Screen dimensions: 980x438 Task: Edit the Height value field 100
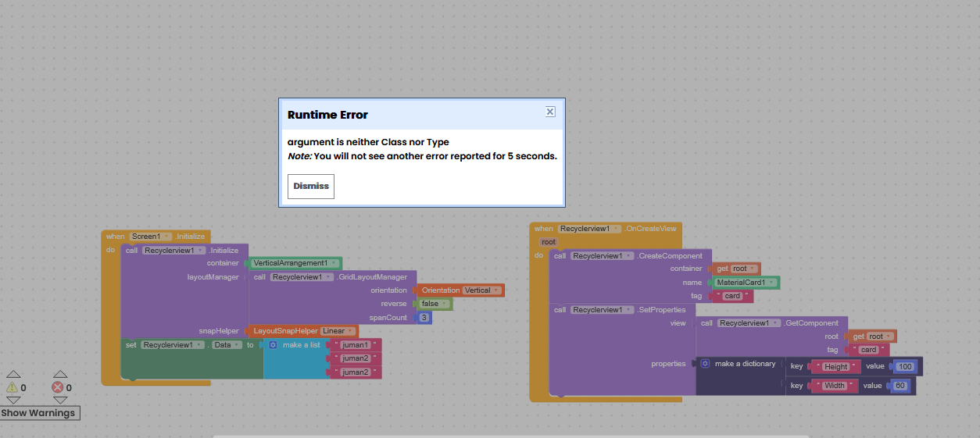[905, 367]
